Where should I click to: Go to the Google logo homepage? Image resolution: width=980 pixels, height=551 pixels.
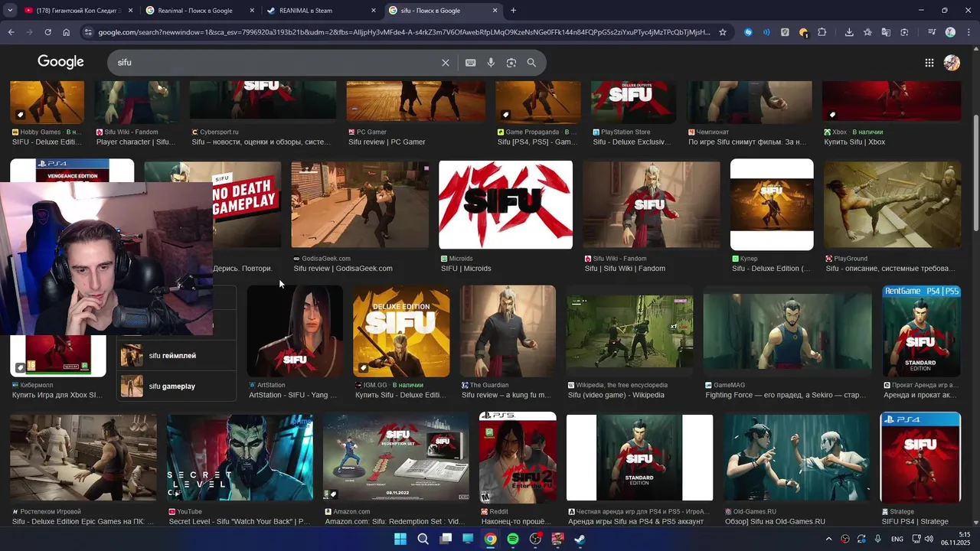(60, 62)
